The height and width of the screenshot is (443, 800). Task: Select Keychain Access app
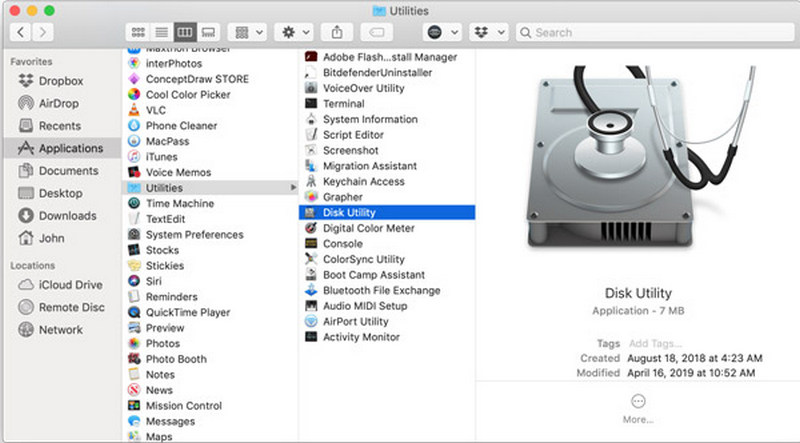pos(363,182)
